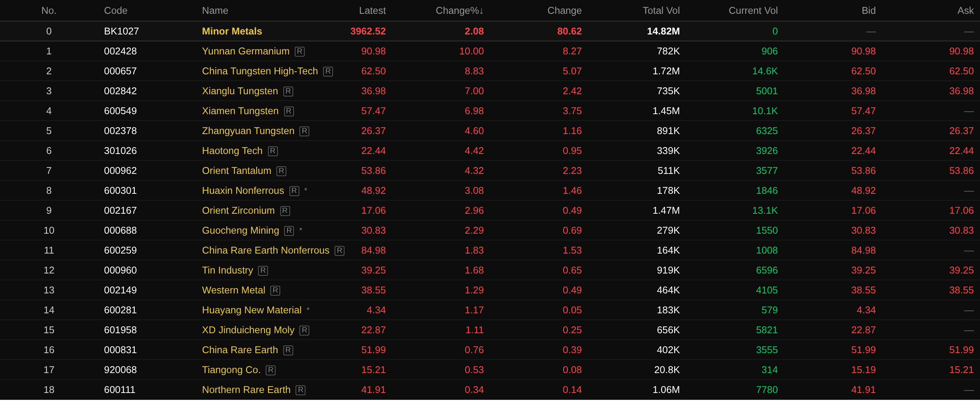Open Huayang New Material stock details

tap(252, 310)
